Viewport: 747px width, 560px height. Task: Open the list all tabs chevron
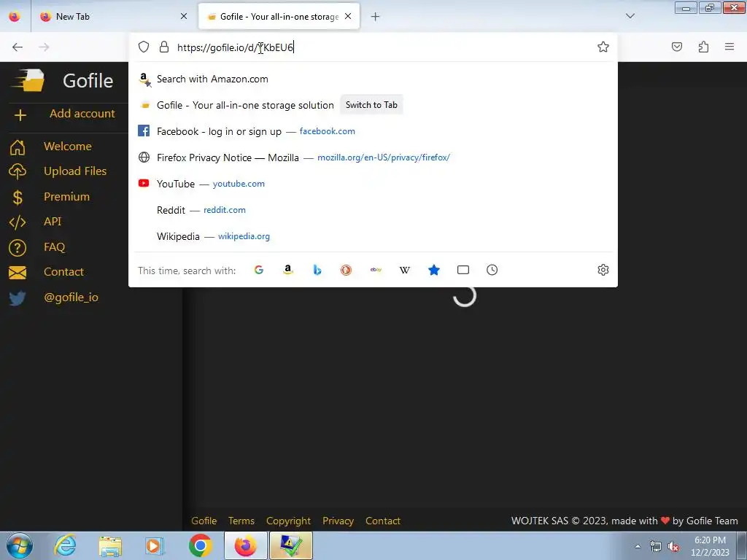point(630,16)
